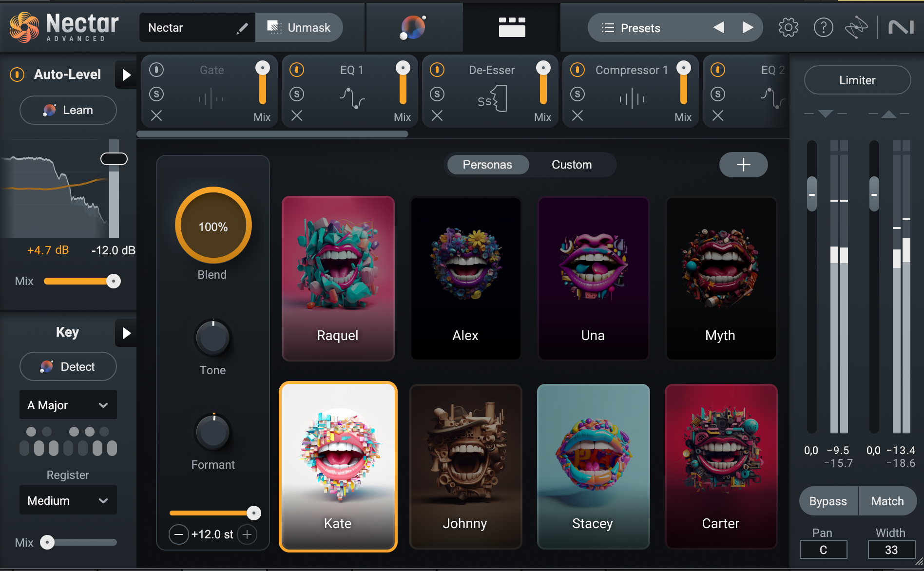Edit preset name with pencil icon
This screenshot has width=924, height=571.
242,28
